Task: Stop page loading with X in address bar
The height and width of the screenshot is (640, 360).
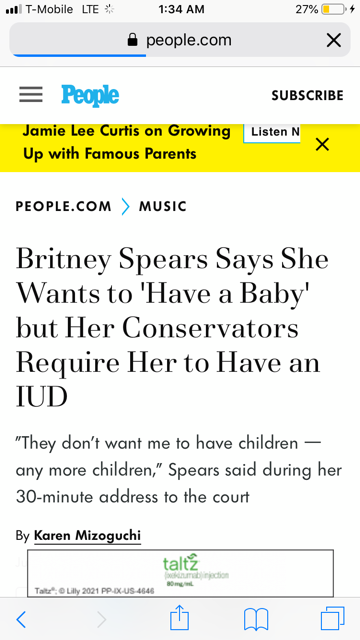Action: pyautogui.click(x=334, y=40)
